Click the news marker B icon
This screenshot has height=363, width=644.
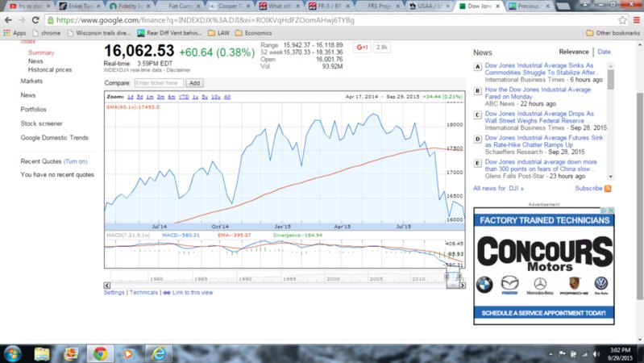[477, 91]
